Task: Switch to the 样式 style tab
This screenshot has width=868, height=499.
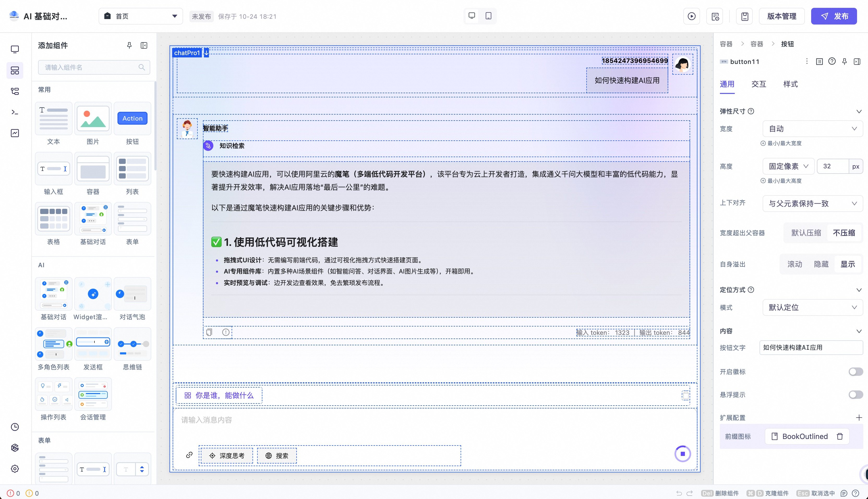Action: pyautogui.click(x=790, y=84)
